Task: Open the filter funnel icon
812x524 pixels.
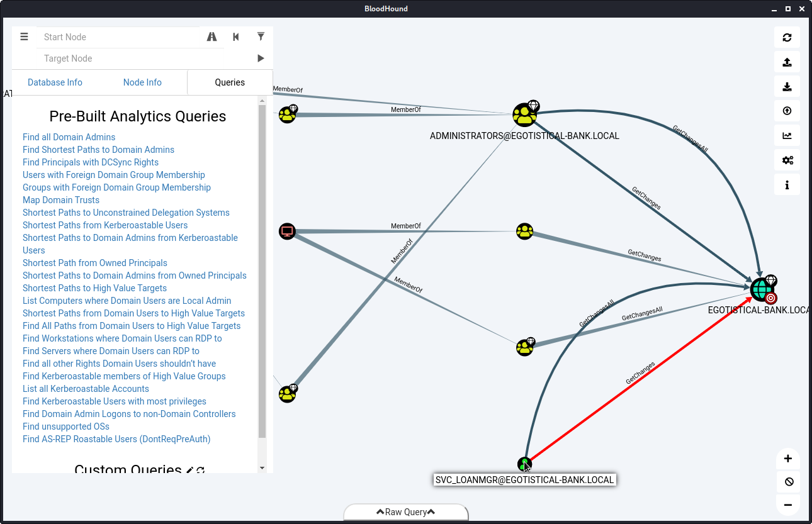Action: coord(261,36)
